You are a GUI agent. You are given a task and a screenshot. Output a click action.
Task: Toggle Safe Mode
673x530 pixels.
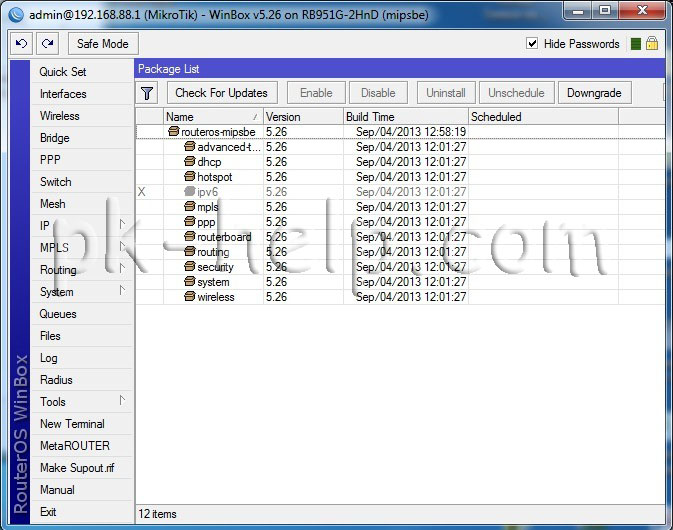click(103, 43)
